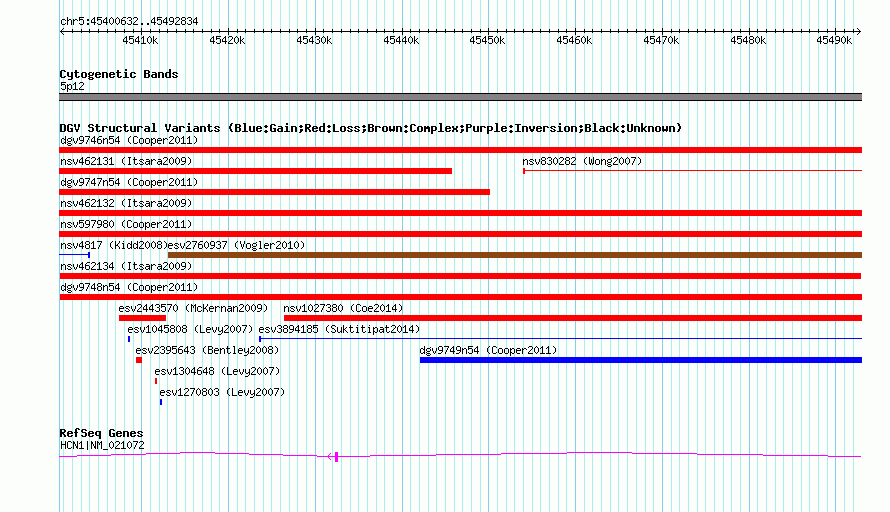Select the nsv462131 (Itsara2009) variant bar
The width and height of the screenshot is (890, 512).
(x=255, y=171)
